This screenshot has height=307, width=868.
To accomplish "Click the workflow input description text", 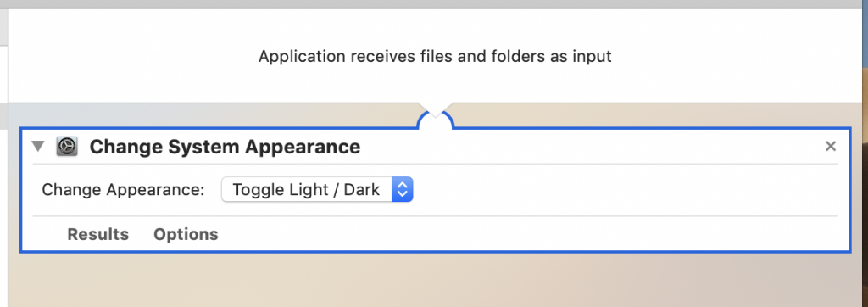I will tap(435, 57).
